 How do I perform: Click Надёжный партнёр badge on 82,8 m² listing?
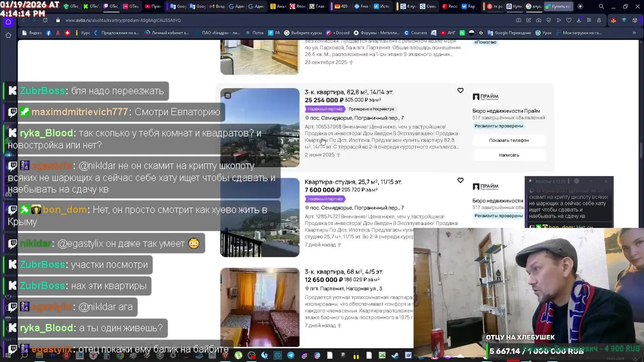[x=325, y=109]
